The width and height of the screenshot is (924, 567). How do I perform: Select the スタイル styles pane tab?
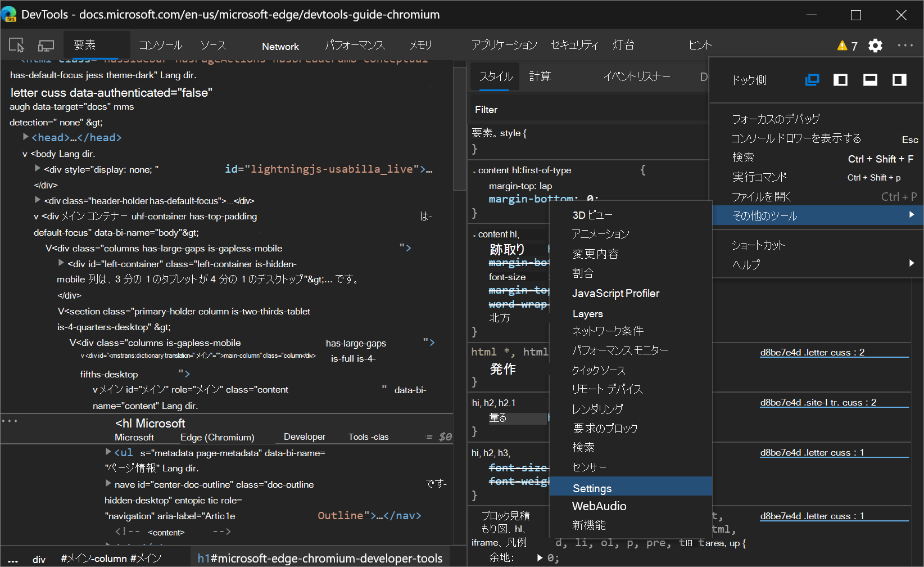tap(496, 76)
